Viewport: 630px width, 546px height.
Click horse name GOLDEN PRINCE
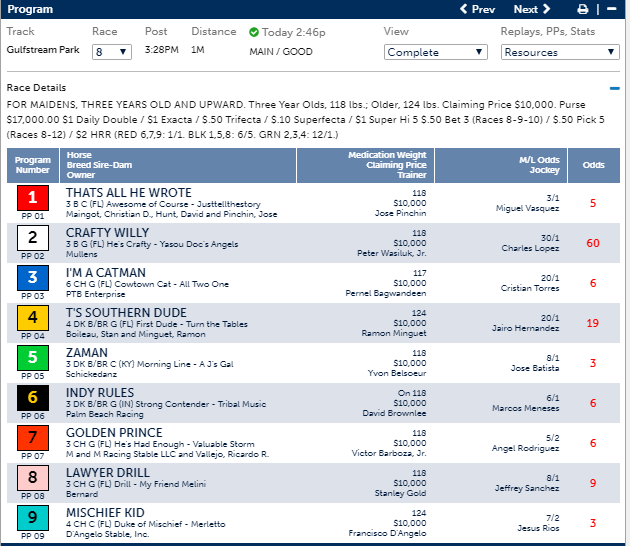(x=112, y=432)
